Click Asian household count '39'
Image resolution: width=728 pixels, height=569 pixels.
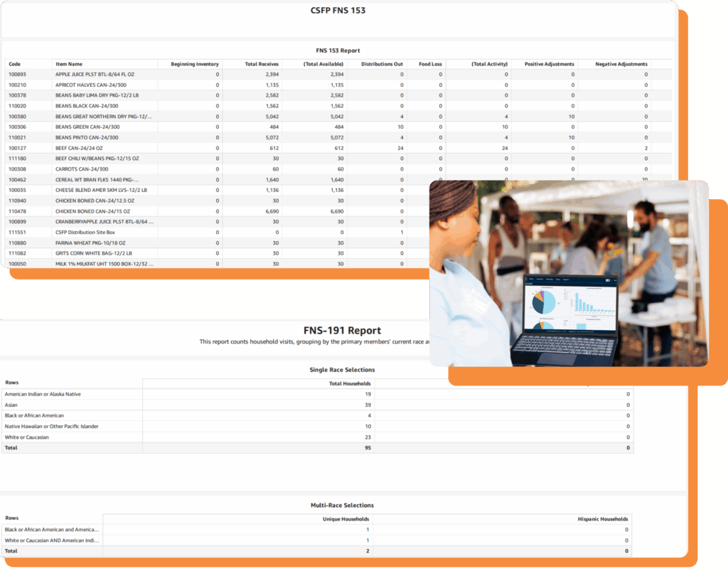(368, 405)
